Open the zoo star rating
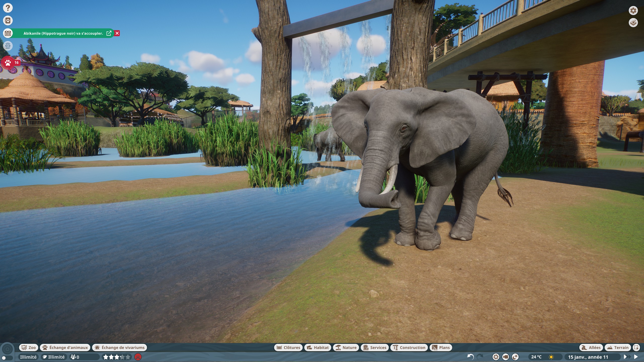 [x=117, y=357]
